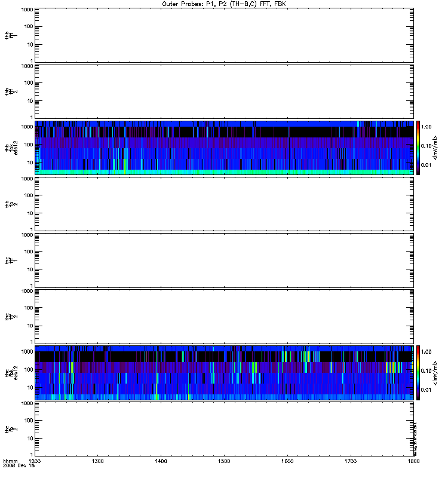
Task: Click '1.00' on the thb color scale
Action: pos(426,127)
